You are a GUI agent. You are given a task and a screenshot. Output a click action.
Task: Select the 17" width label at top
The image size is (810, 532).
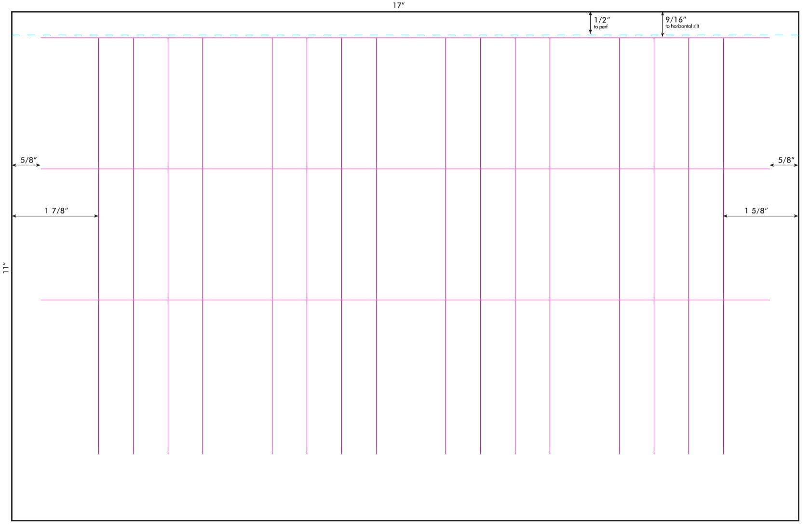click(398, 5)
